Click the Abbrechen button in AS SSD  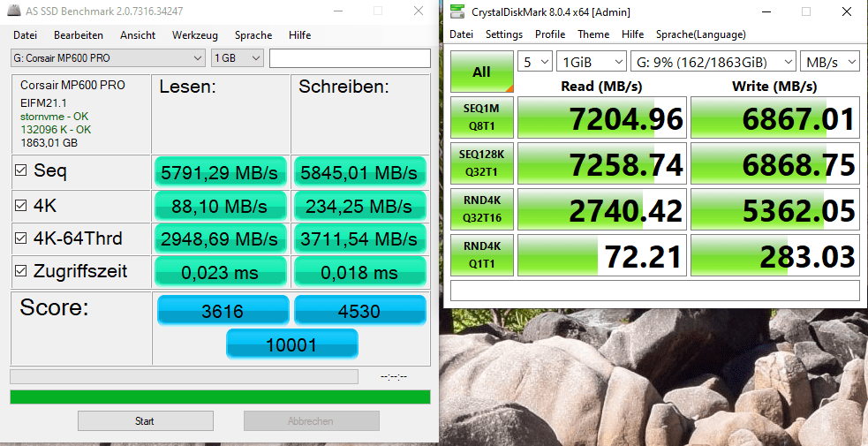pyautogui.click(x=311, y=421)
